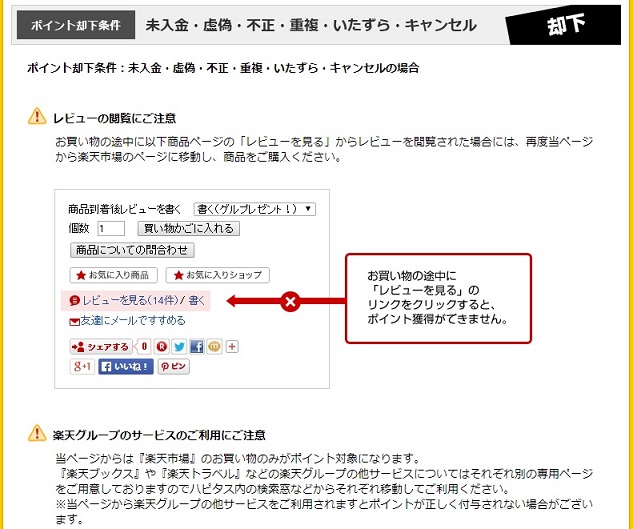The height and width of the screenshot is (529, 633).
Task: Click the Pinterest ピン button
Action: pyautogui.click(x=174, y=367)
